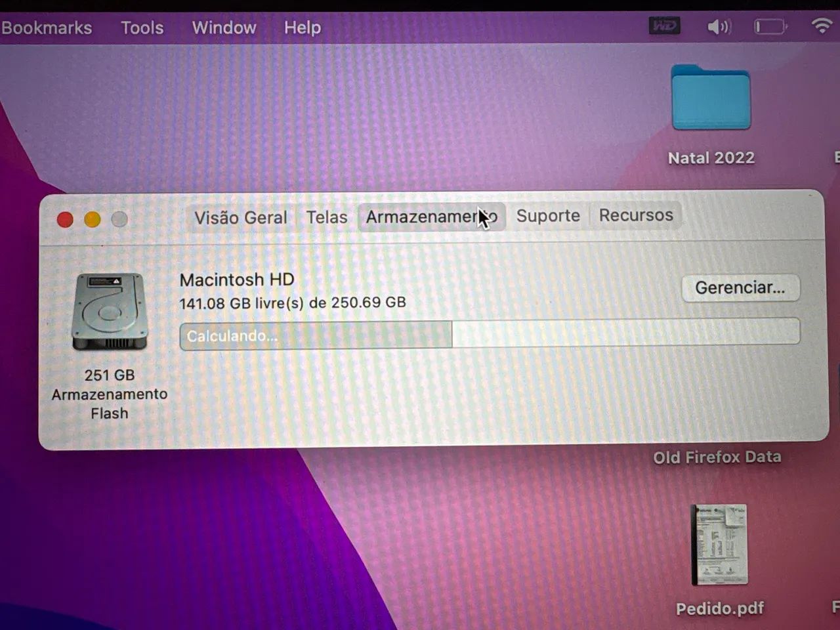
Task: Open the Window menu
Action: point(224,28)
